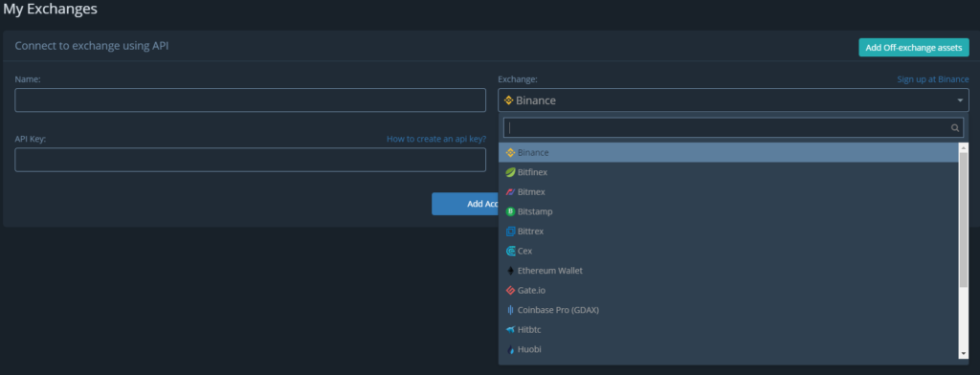Open How to create an api key link
This screenshot has width=980, height=375.
[435, 139]
